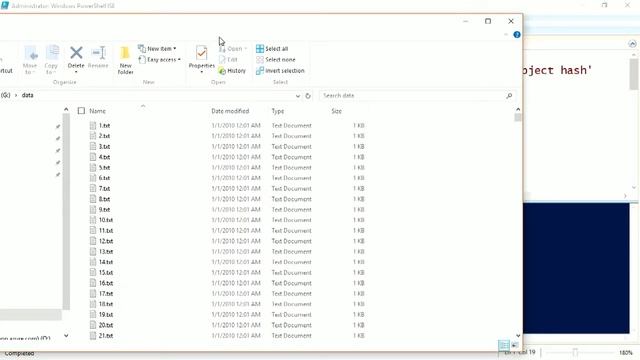Toggle the select-all items checkbox

(x=81, y=111)
